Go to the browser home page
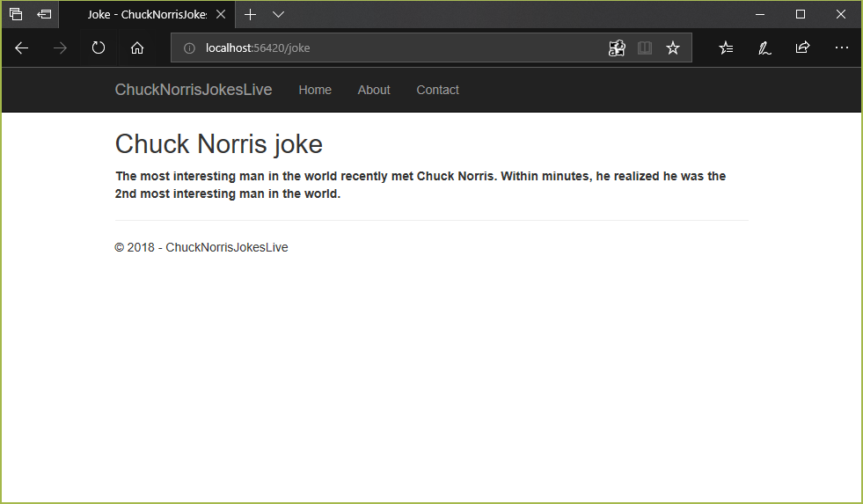Screen dimensions: 863x504 [137, 48]
